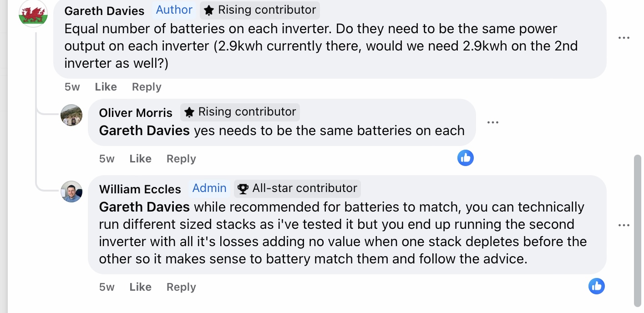Click Oliver Morris' profile picture
644x313 pixels.
tap(71, 115)
